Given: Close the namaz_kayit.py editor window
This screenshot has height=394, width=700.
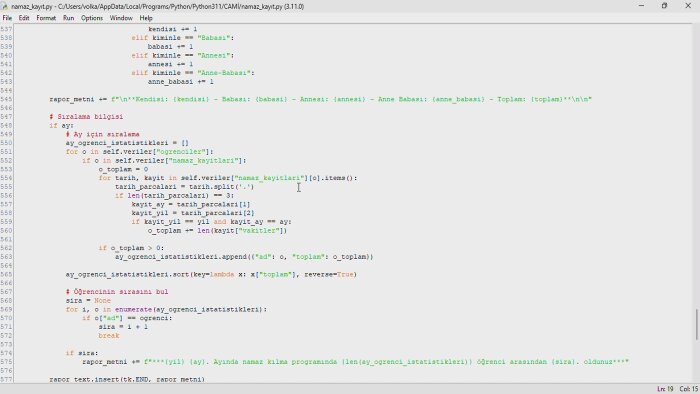Looking at the screenshot, I should (688, 6).
